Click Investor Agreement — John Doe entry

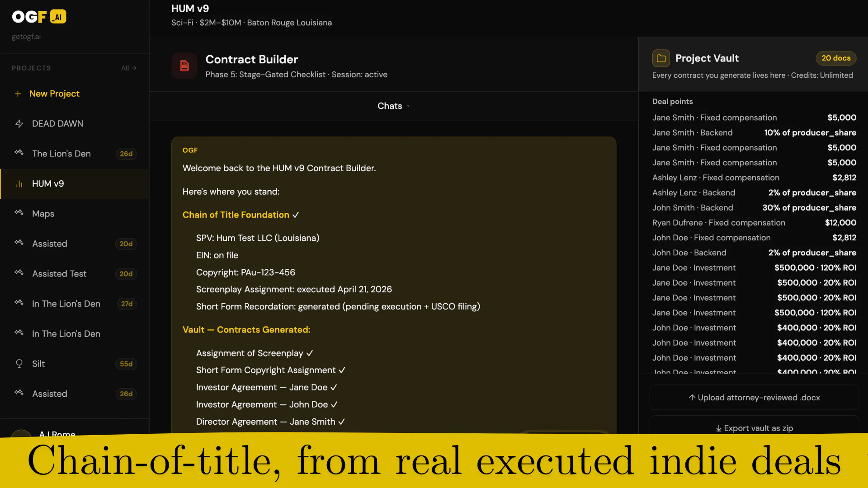click(267, 405)
